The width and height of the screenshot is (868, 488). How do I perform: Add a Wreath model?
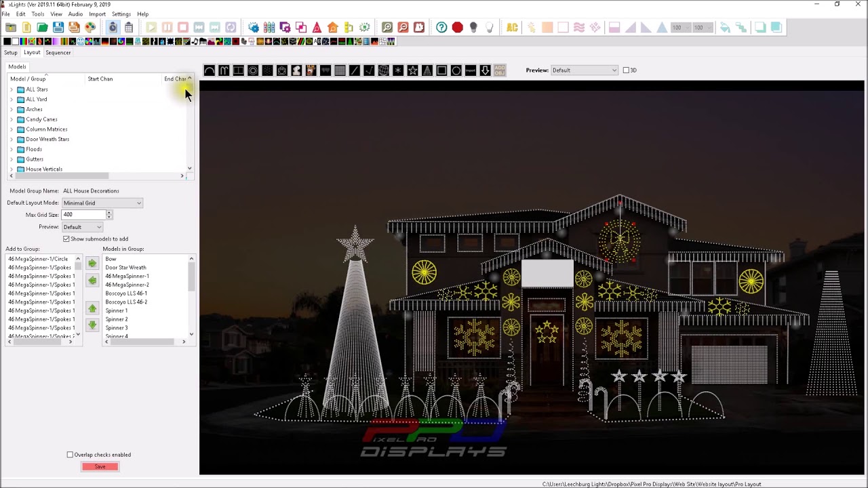point(456,70)
